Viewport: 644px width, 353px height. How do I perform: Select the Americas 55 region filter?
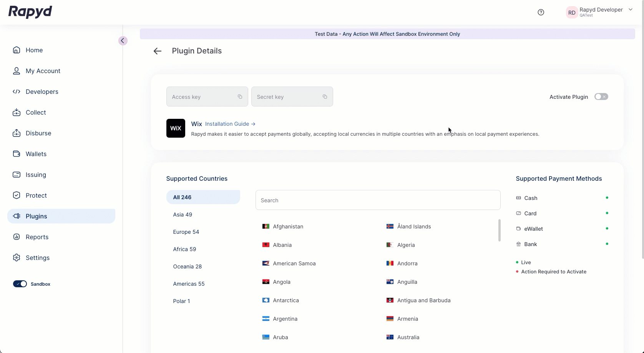tap(189, 284)
